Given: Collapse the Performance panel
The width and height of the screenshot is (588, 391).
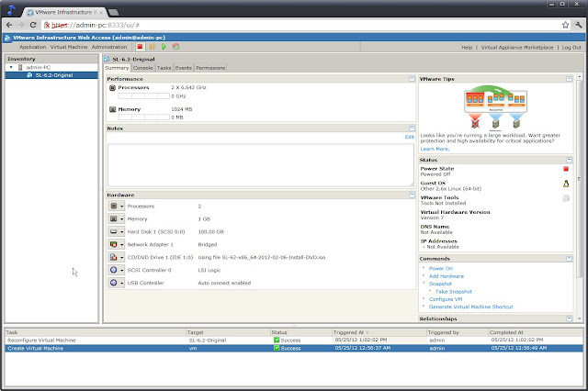Looking at the screenshot, I should coord(412,79).
